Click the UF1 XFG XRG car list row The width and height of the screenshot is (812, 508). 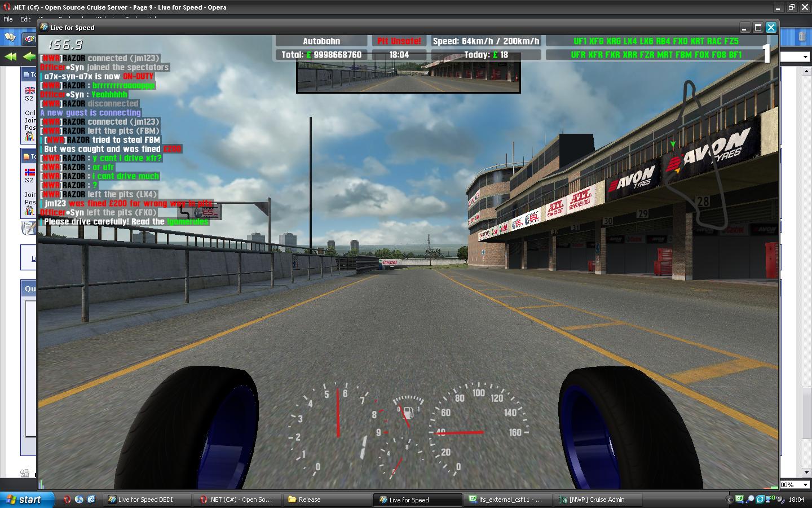(x=656, y=41)
